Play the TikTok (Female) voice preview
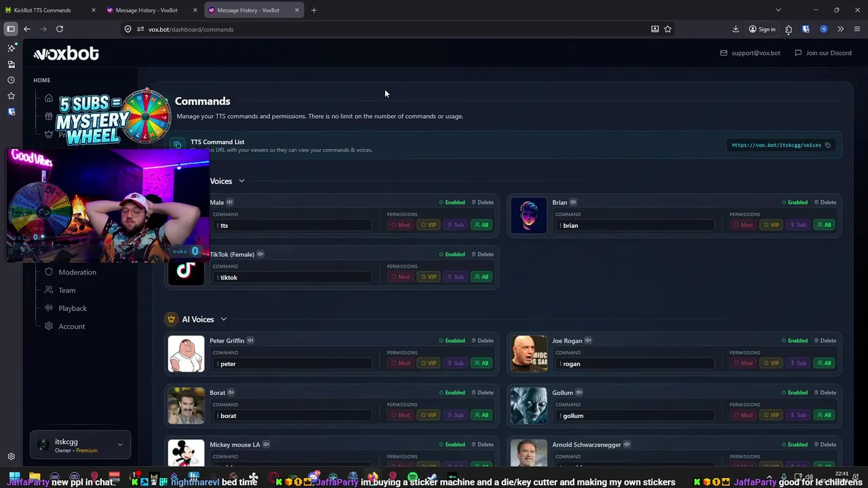 point(260,254)
